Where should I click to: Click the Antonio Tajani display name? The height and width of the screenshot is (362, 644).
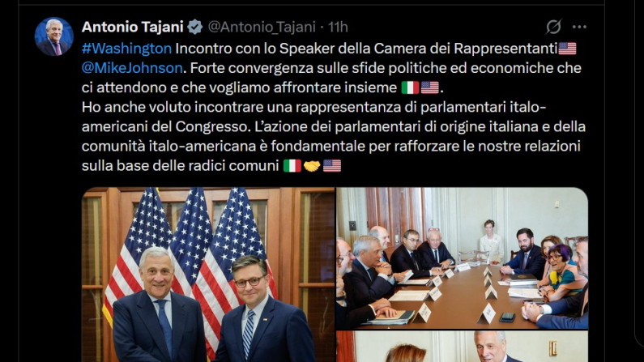(x=132, y=27)
